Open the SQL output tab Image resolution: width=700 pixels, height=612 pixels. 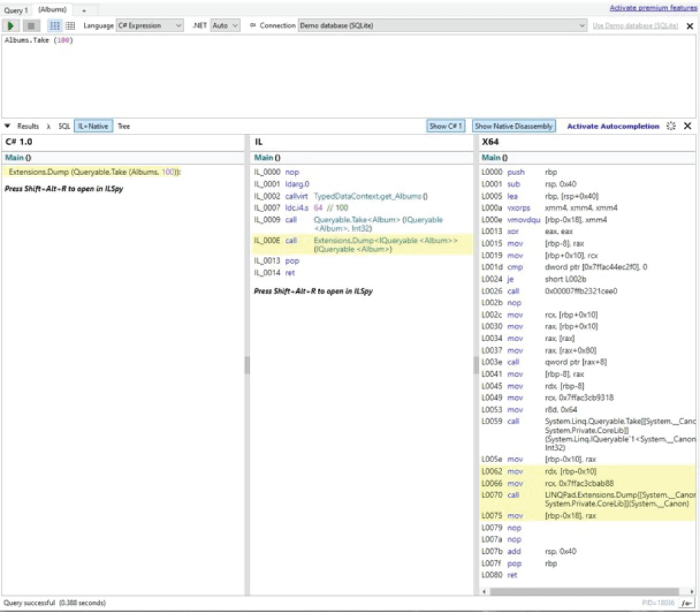click(x=64, y=127)
